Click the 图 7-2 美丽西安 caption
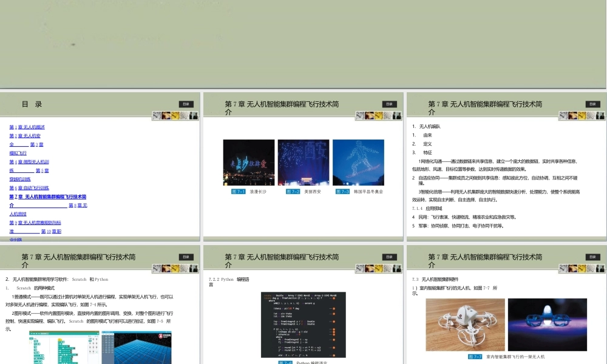Image resolution: width=607 pixels, height=364 pixels. pyautogui.click(x=303, y=192)
